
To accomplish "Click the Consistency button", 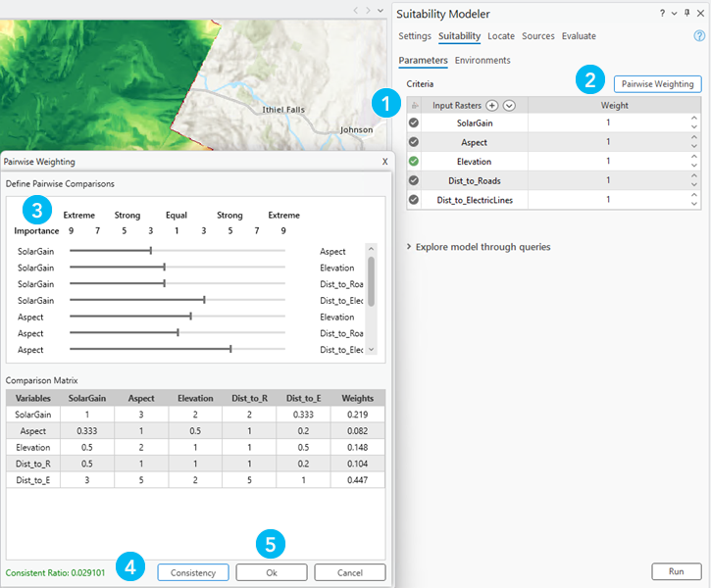I will [193, 572].
